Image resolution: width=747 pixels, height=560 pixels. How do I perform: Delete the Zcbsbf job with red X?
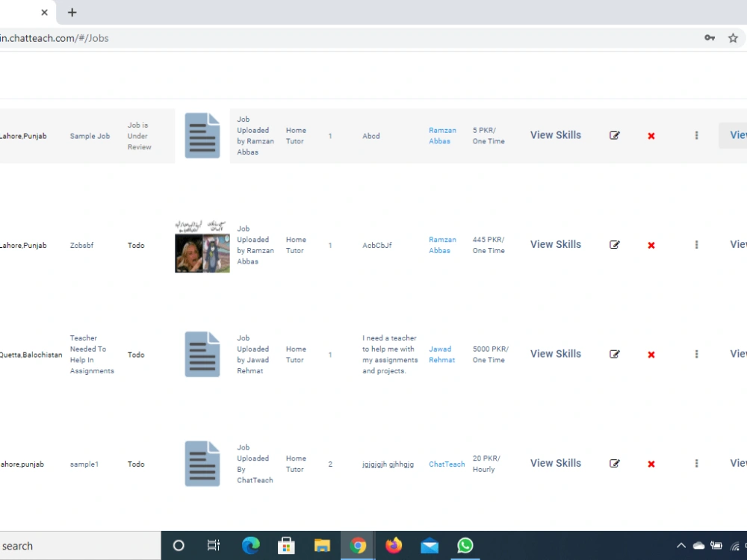(651, 244)
